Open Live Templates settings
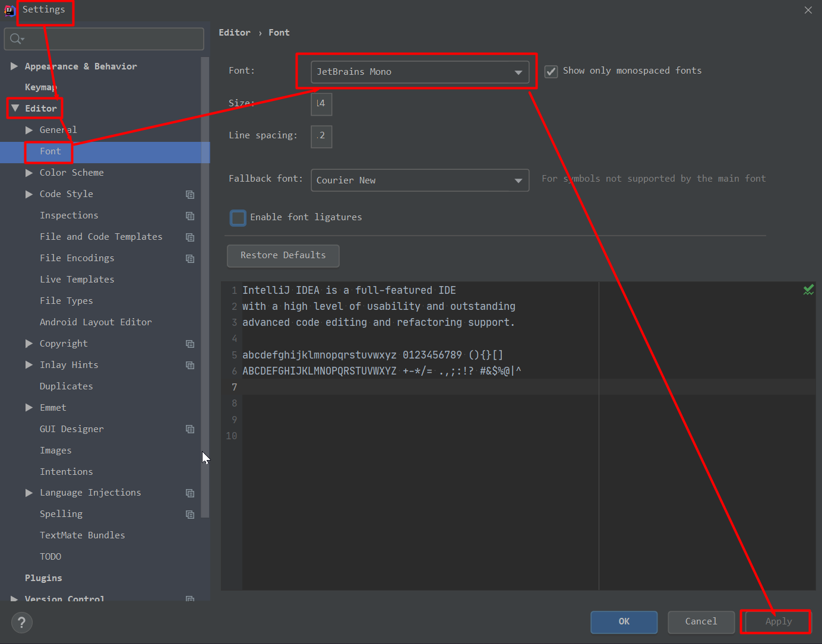 77,280
